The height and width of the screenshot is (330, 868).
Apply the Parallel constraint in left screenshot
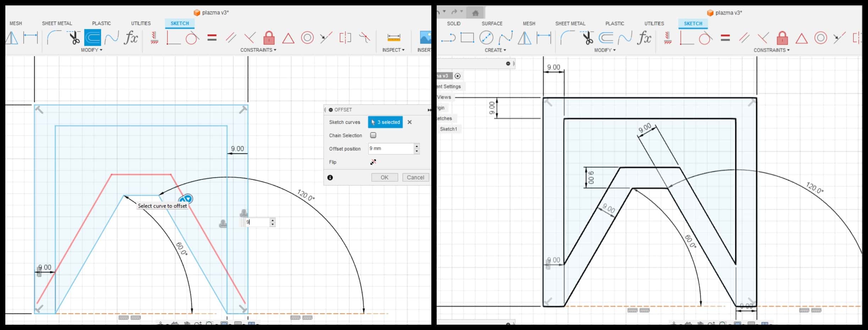tap(231, 38)
